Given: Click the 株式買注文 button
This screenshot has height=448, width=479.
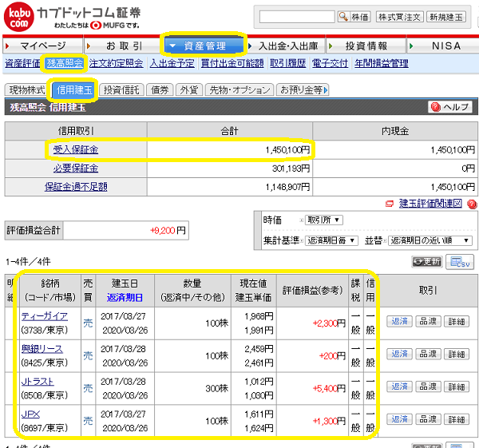Looking at the screenshot, I should point(400,17).
